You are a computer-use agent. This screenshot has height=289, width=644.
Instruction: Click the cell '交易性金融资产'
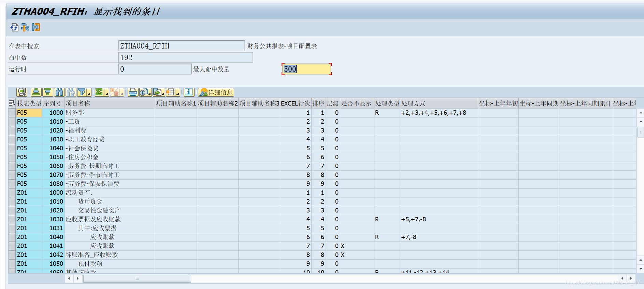pyautogui.click(x=110, y=210)
